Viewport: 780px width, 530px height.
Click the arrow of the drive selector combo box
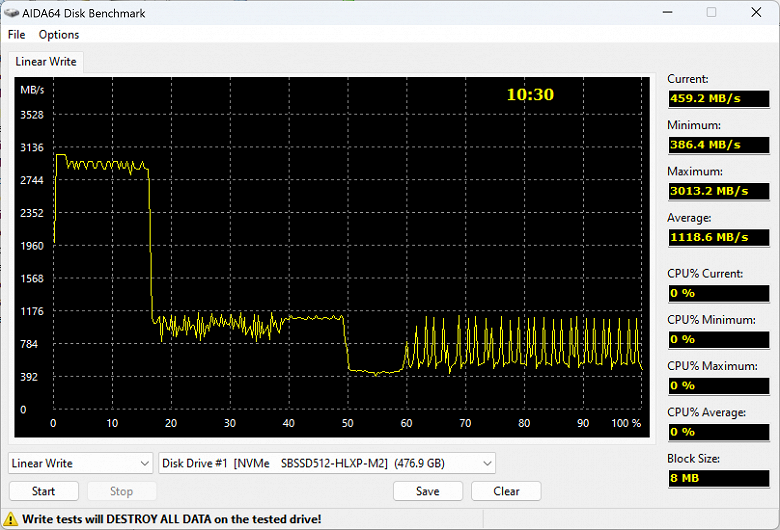tap(487, 464)
